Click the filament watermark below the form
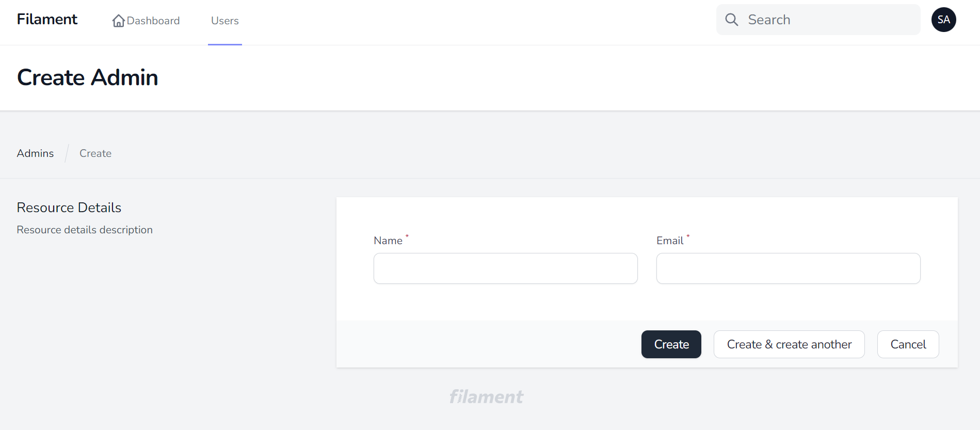Image resolution: width=980 pixels, height=430 pixels. click(x=486, y=396)
